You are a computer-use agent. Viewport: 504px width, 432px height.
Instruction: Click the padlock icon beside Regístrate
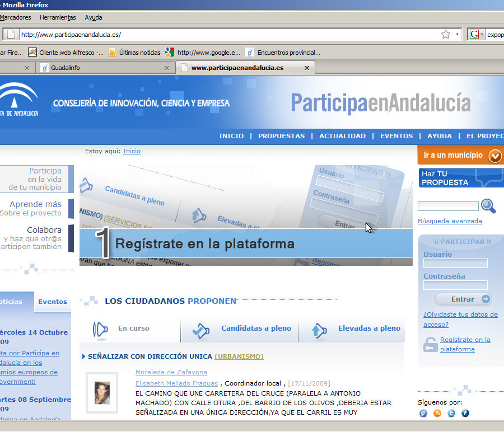point(430,345)
